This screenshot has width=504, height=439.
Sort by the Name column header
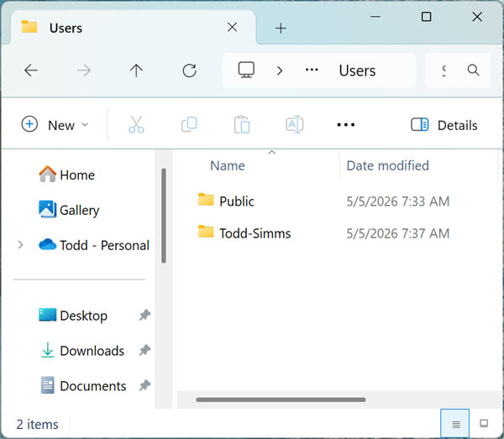(x=228, y=165)
